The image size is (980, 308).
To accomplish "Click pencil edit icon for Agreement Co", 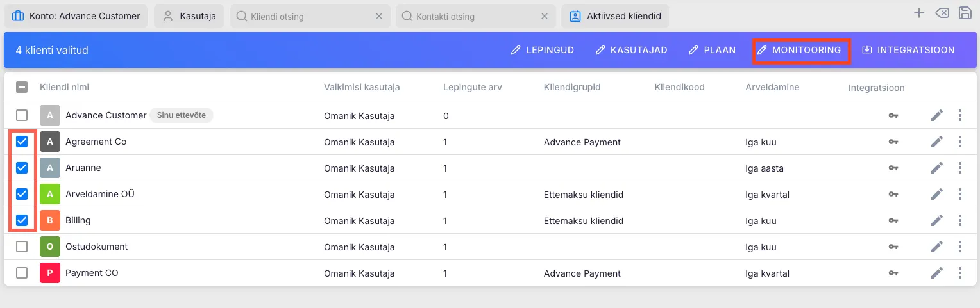I will coord(937,142).
